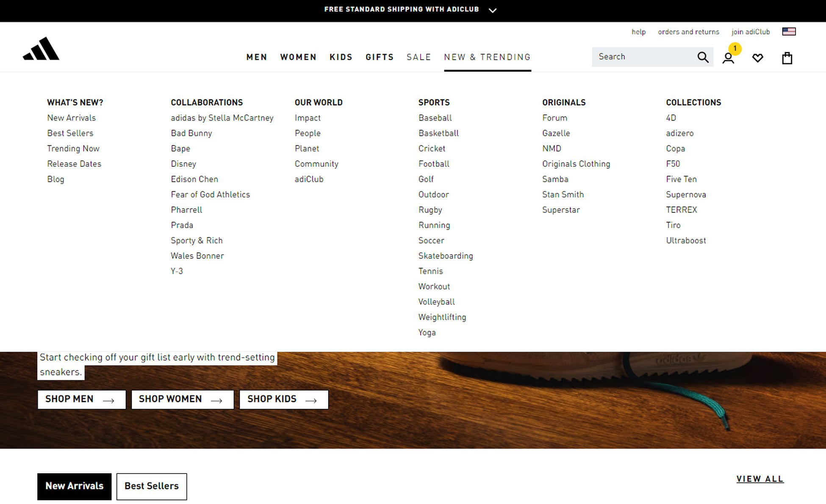Open the wishlist heart icon
Screen dimensions: 826x504
tap(758, 58)
